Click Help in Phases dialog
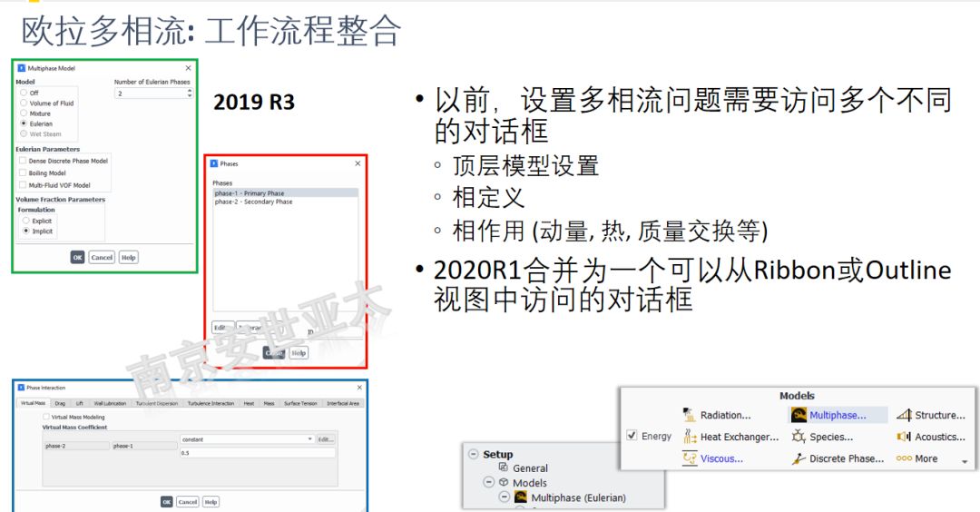 coord(299,352)
